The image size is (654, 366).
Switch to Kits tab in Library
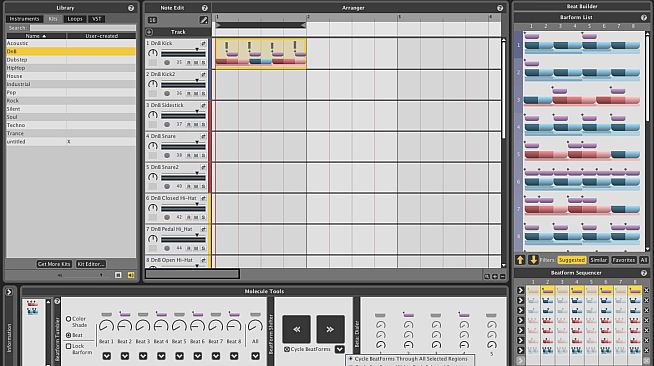pyautogui.click(x=53, y=19)
